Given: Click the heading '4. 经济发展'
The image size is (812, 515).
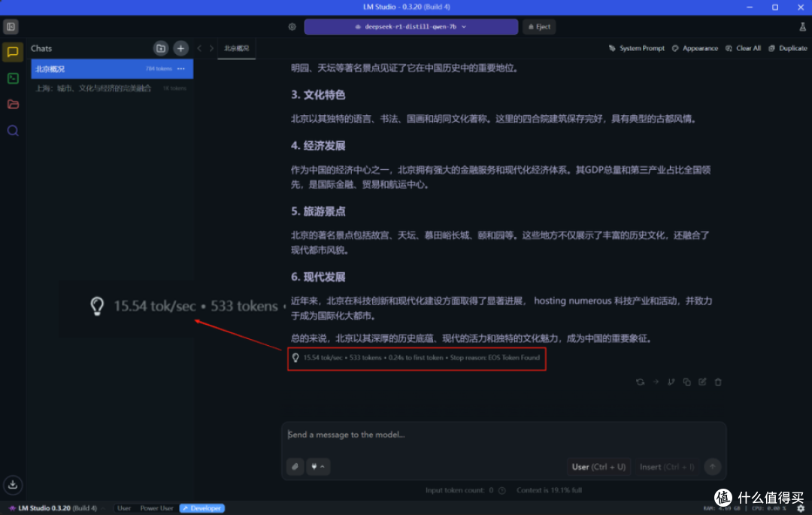Looking at the screenshot, I should 318,146.
